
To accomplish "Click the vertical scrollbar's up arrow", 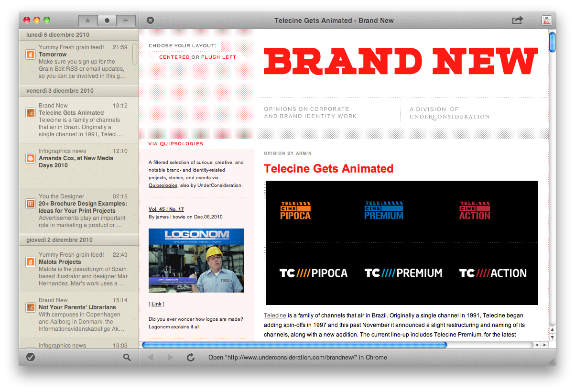I will click(553, 329).
